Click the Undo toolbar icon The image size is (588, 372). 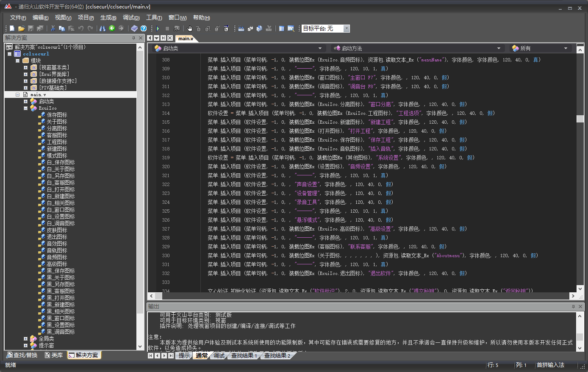coord(80,28)
